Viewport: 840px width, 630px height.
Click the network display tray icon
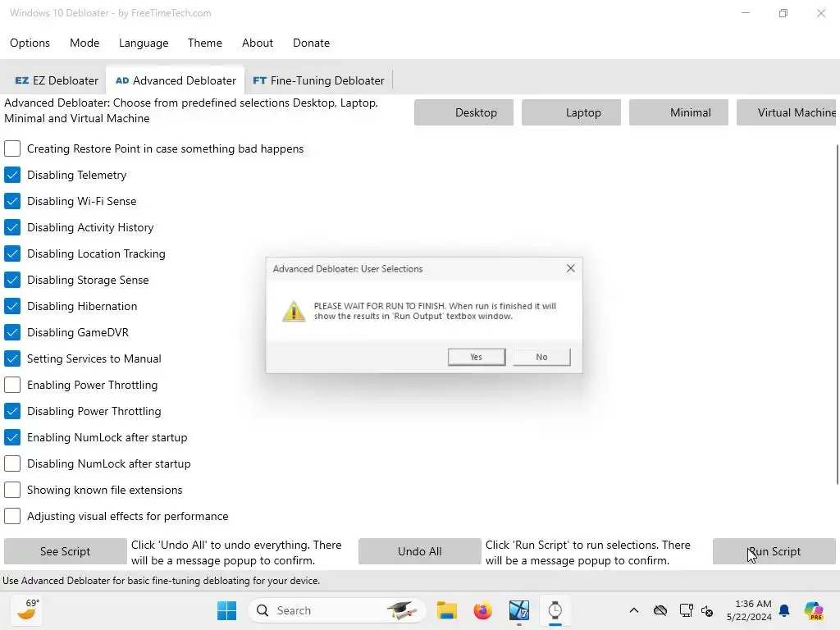686,610
